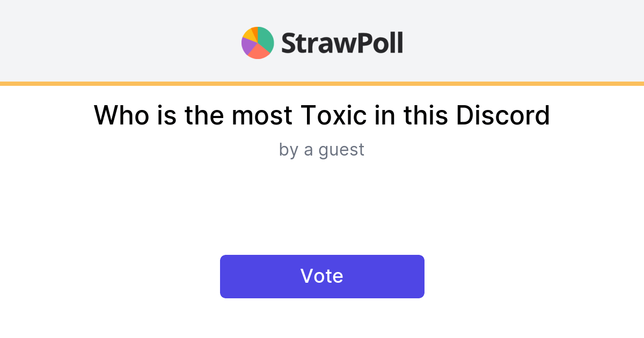Viewport: 644px width, 338px height.
Task: Select the poll title text
Action: pyautogui.click(x=322, y=115)
